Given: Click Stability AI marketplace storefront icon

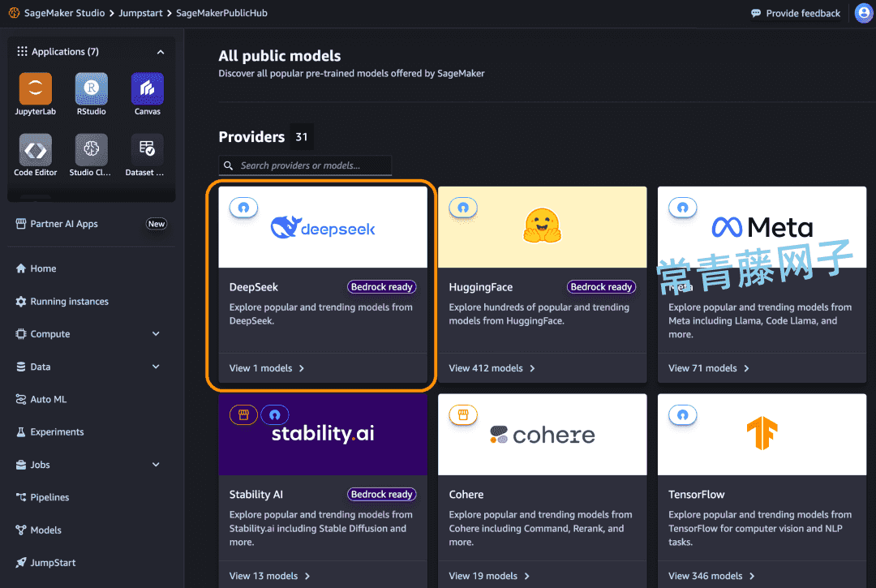Looking at the screenshot, I should [243, 415].
